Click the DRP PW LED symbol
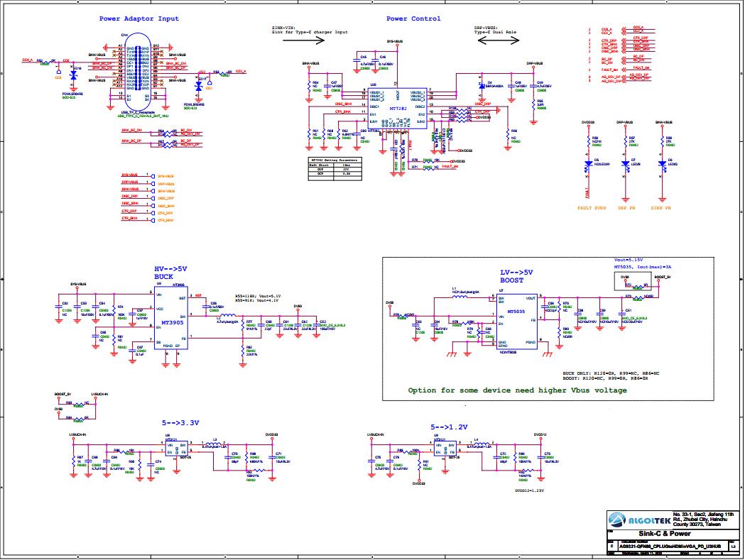 point(626,164)
